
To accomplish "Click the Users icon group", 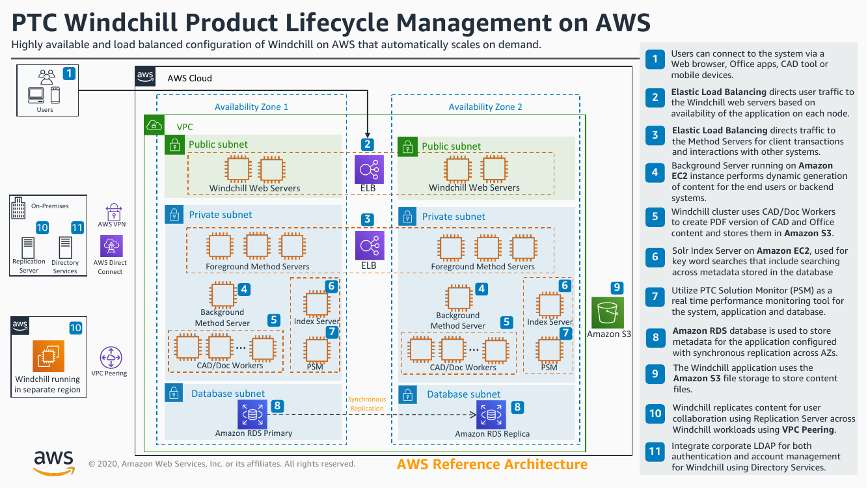I will pyautogui.click(x=44, y=87).
